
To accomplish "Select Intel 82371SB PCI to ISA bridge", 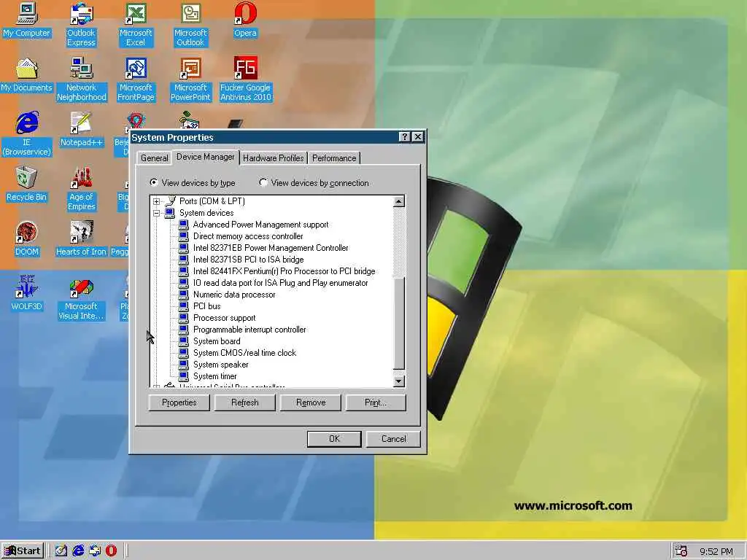I will point(248,260).
